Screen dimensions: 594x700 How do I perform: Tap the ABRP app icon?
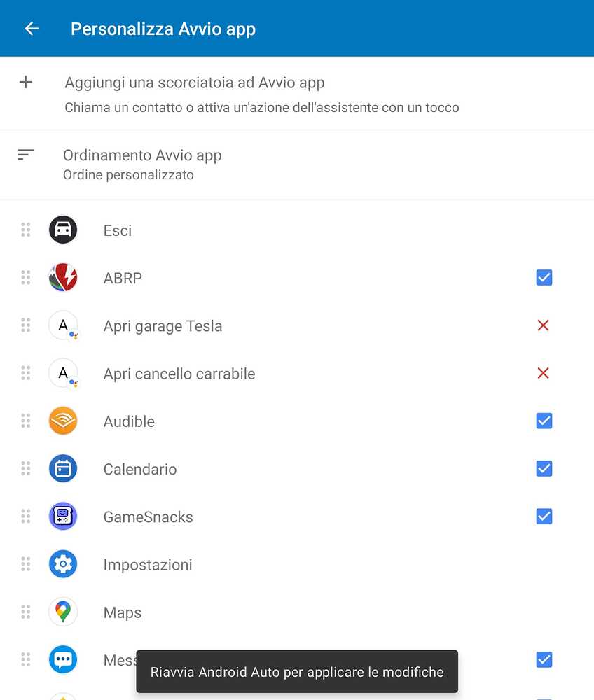pyautogui.click(x=63, y=278)
